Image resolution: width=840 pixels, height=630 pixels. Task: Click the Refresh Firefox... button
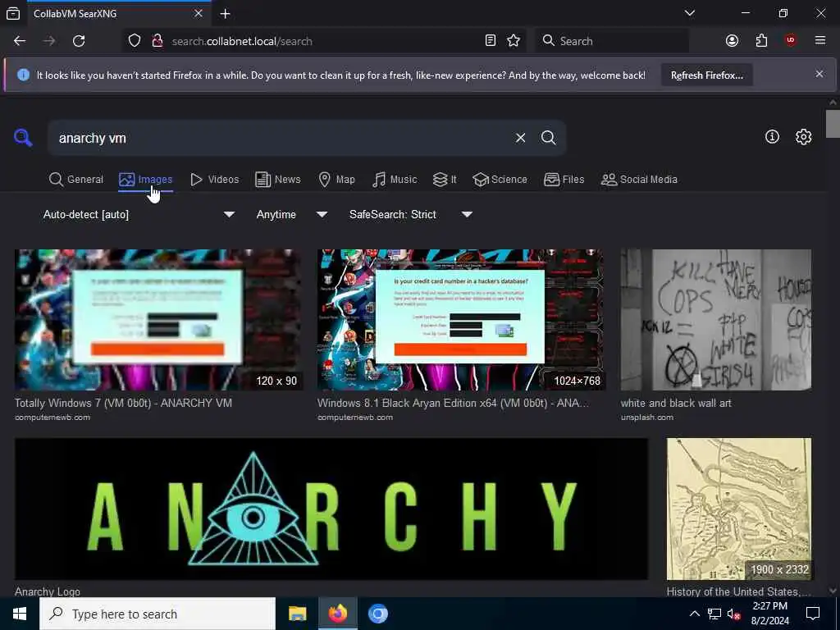point(706,75)
